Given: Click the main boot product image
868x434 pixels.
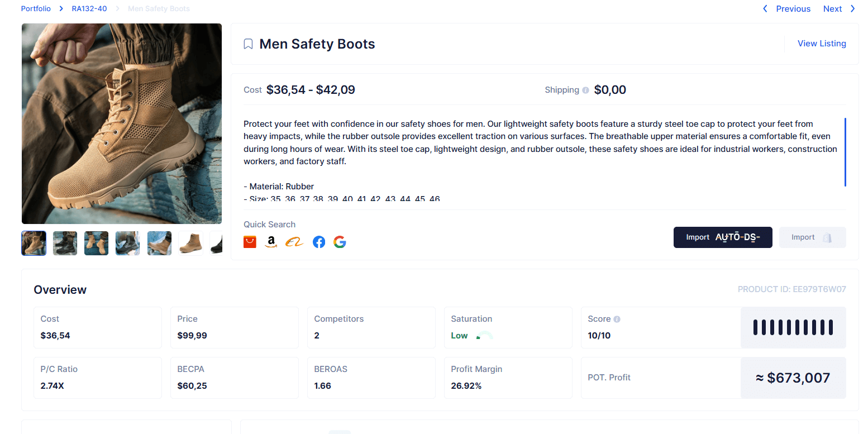Looking at the screenshot, I should (122, 123).
